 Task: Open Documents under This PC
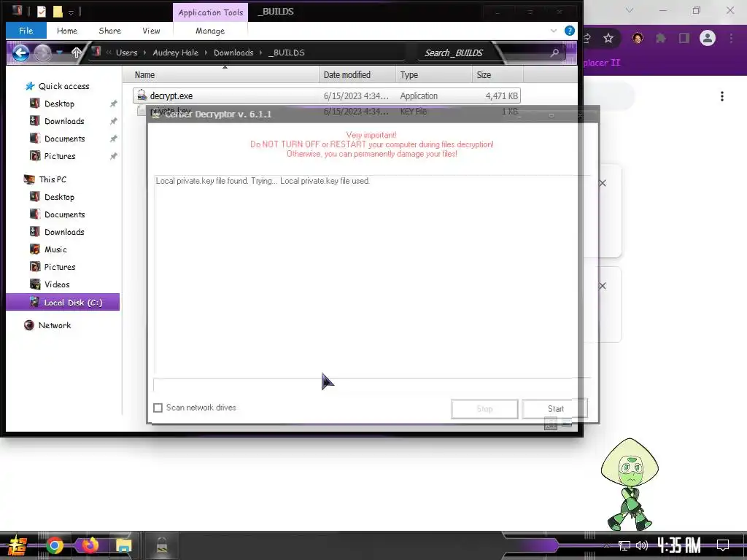click(65, 215)
